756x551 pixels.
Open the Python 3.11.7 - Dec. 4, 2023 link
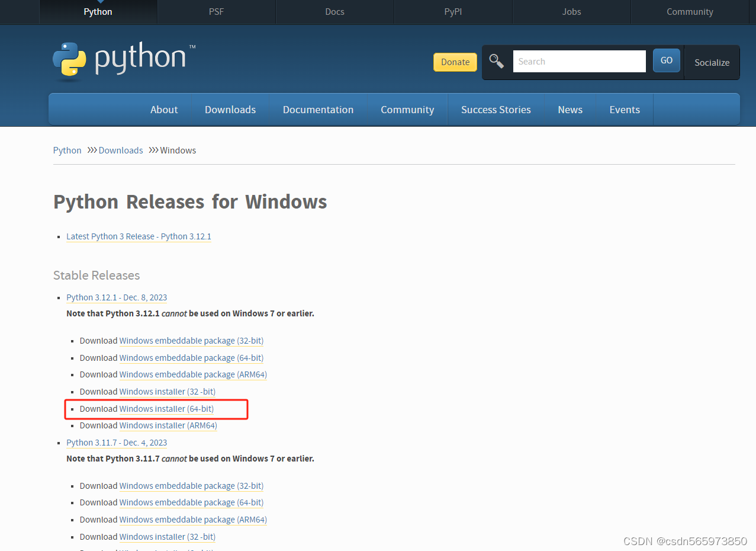pyautogui.click(x=117, y=443)
